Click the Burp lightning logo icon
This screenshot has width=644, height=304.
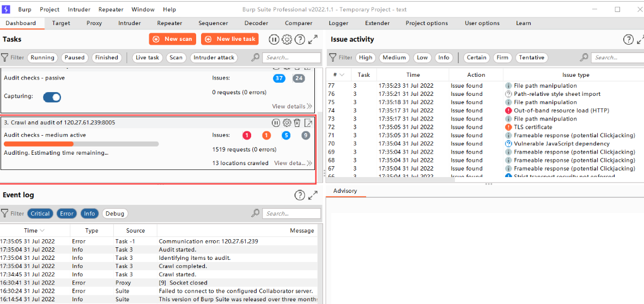point(6,9)
